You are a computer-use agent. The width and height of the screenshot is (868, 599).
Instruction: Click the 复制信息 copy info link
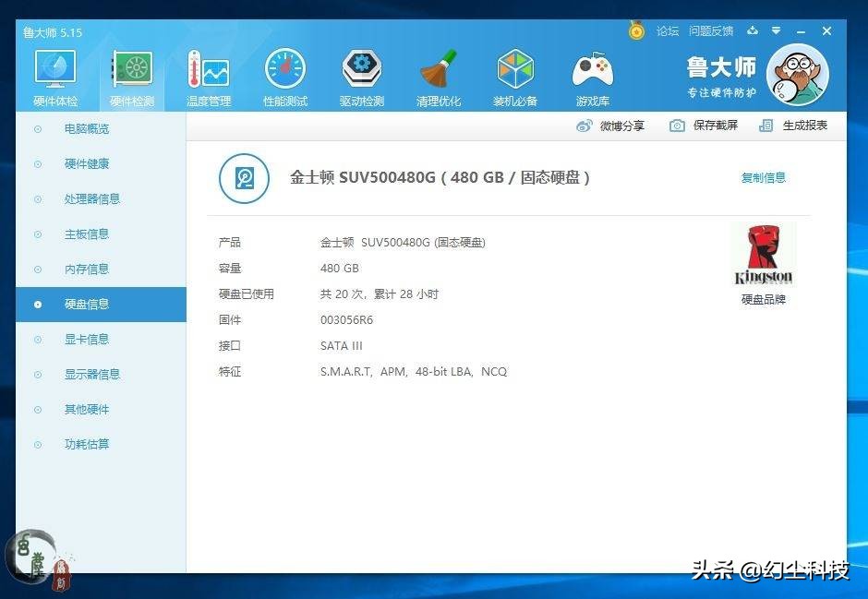764,177
